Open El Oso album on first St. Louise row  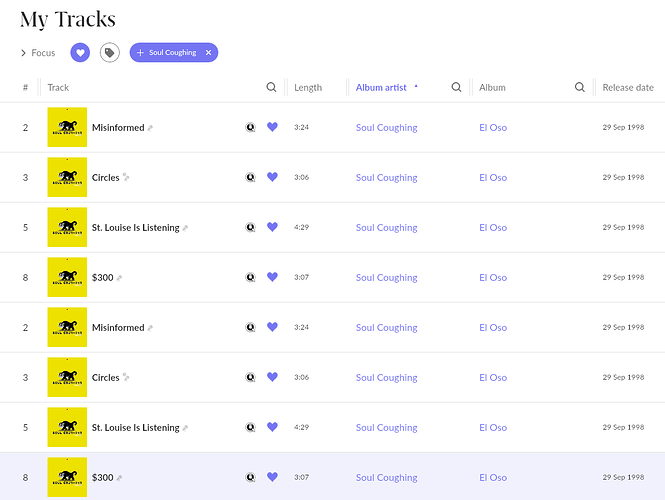[x=493, y=228]
